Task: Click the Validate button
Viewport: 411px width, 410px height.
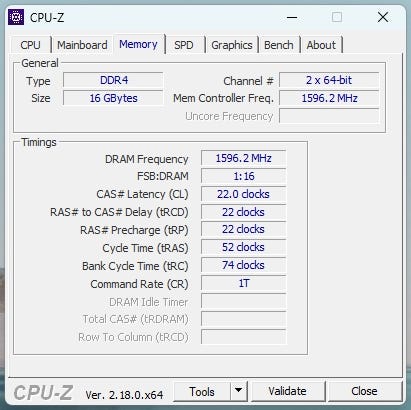Action: point(287,391)
